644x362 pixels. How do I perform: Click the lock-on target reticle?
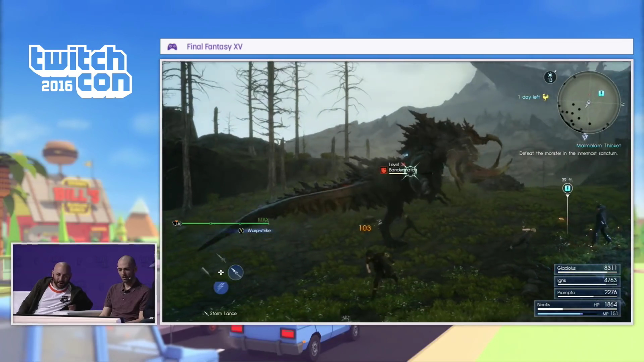tap(411, 171)
